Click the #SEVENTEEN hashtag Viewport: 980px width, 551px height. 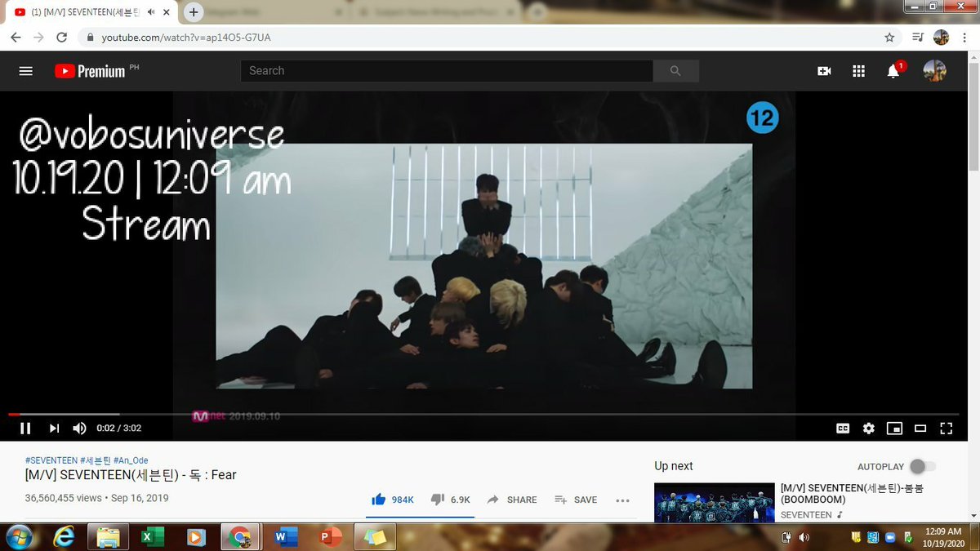coord(51,460)
